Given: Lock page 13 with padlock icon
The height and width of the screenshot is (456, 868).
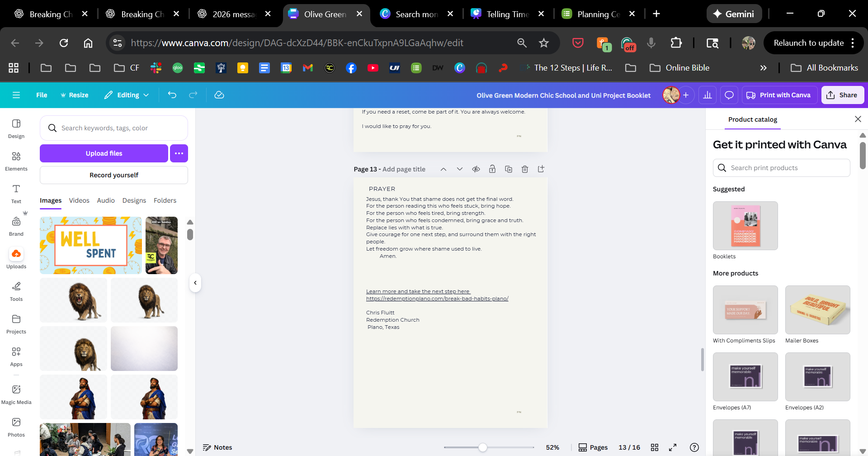Looking at the screenshot, I should point(492,169).
